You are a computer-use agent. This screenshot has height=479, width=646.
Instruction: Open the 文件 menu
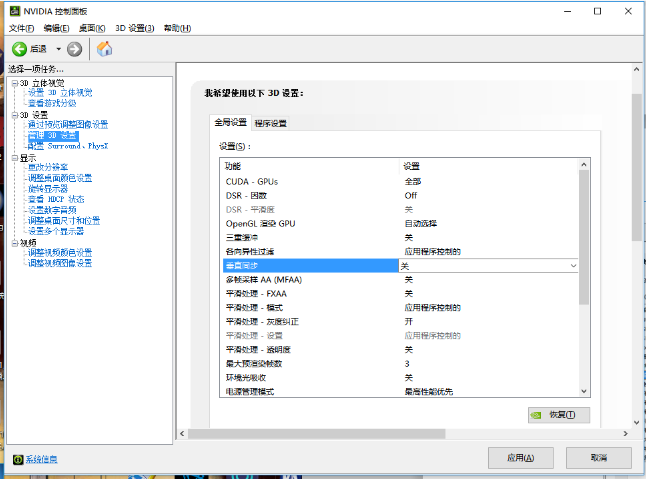(22, 28)
